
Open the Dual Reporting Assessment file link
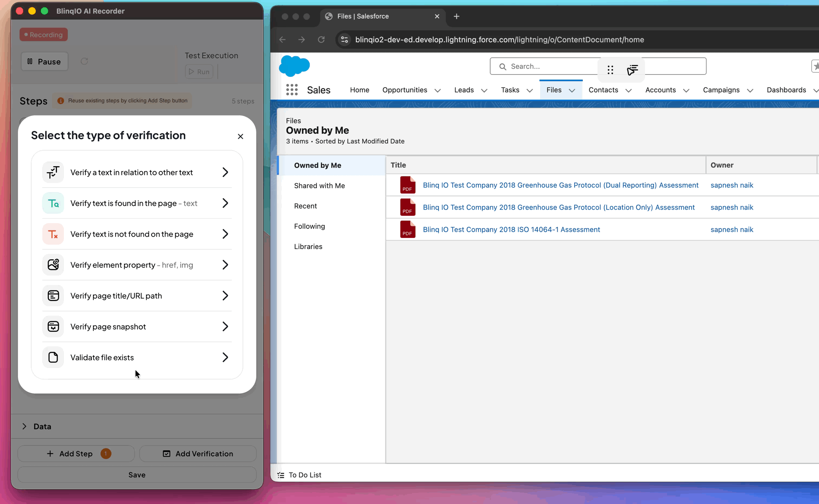(x=560, y=185)
